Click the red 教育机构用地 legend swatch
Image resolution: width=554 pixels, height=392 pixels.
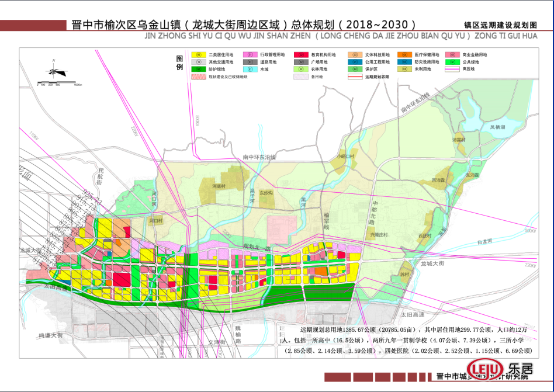(301, 55)
